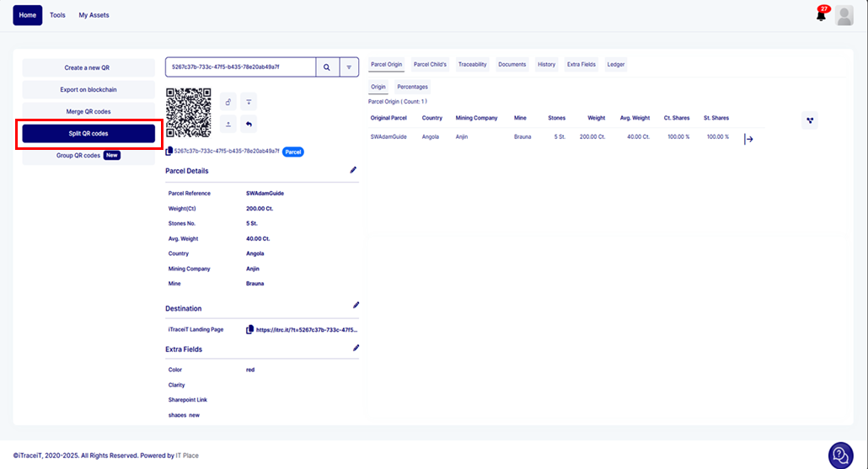
Task: Open the Tools menu
Action: click(57, 15)
